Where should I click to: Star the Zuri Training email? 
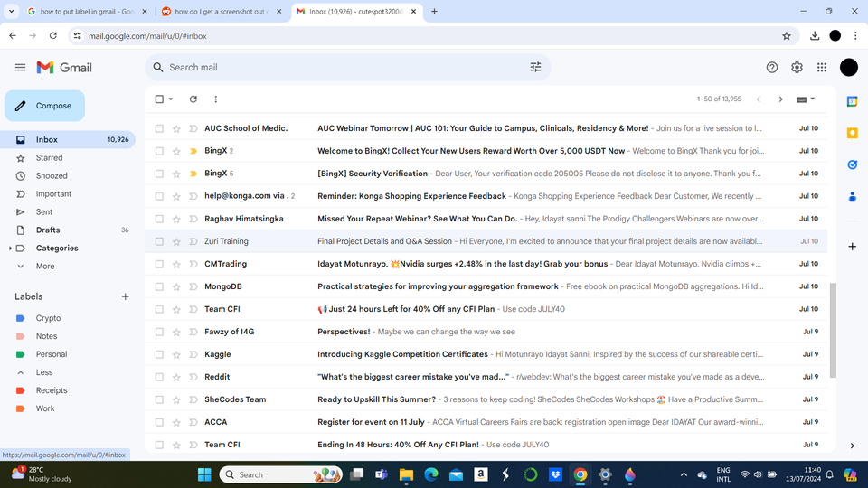[x=176, y=241]
